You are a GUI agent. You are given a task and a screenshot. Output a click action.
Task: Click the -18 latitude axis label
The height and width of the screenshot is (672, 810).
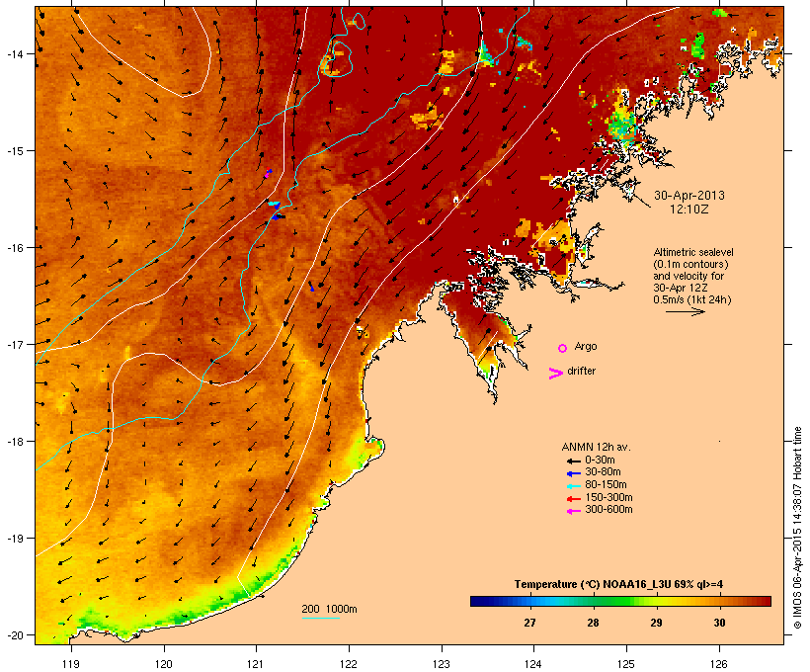click(x=14, y=442)
